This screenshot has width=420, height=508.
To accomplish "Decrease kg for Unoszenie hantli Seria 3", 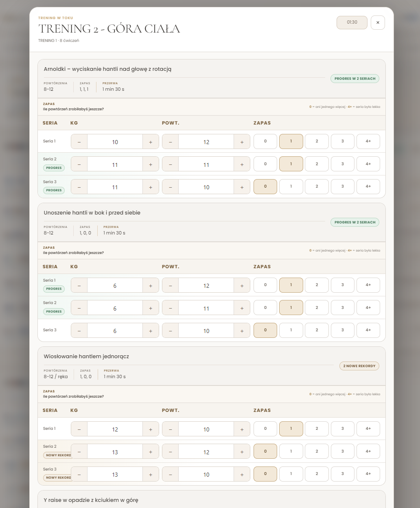I will point(79,331).
